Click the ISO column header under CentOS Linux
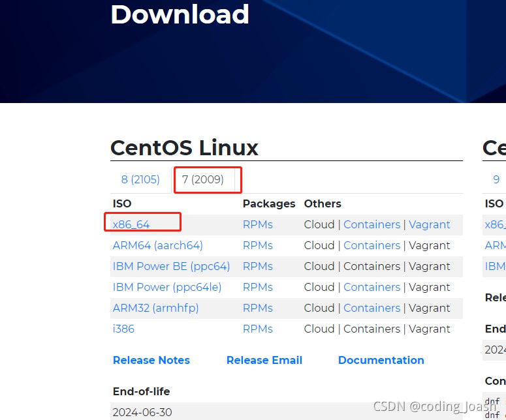 point(122,203)
